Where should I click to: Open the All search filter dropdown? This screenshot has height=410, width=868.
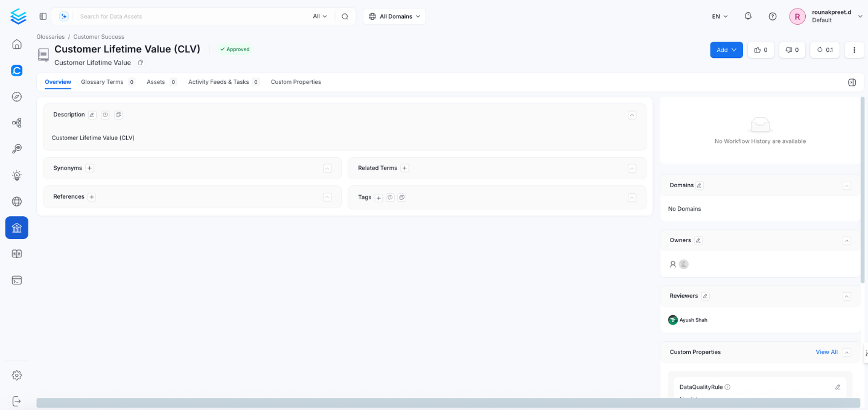click(320, 16)
